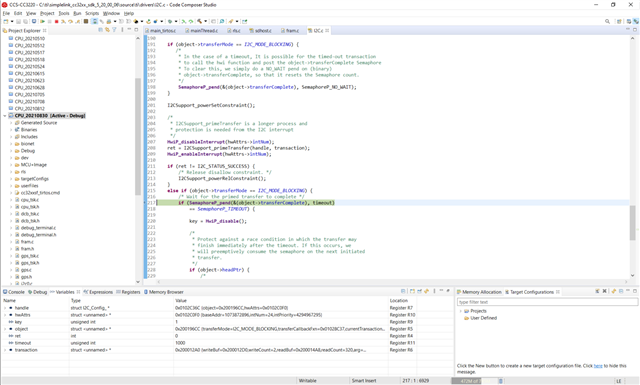
Task: Click the Step Over toolbar icon
Action: [71, 21]
